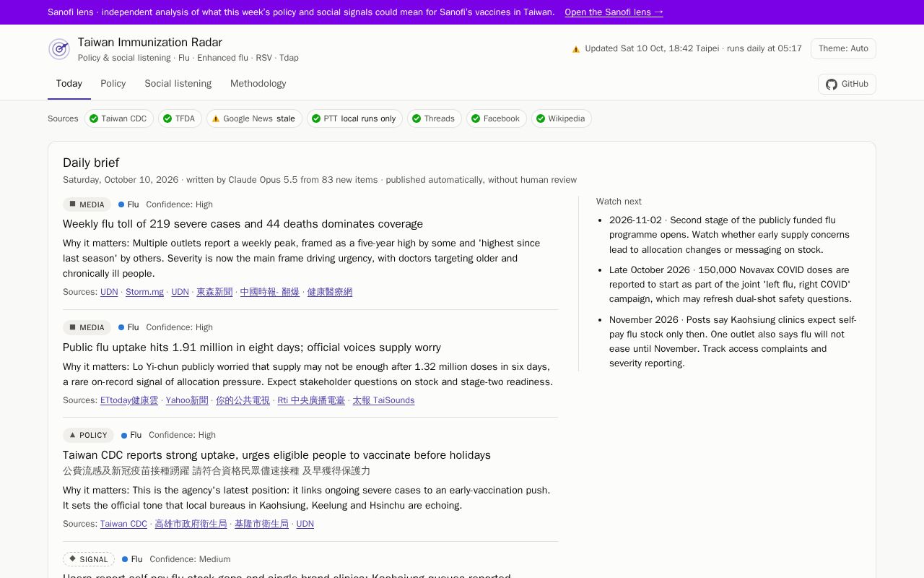Open the 健康醫療網 source link
This screenshot has width=924, height=578.
coord(330,292)
